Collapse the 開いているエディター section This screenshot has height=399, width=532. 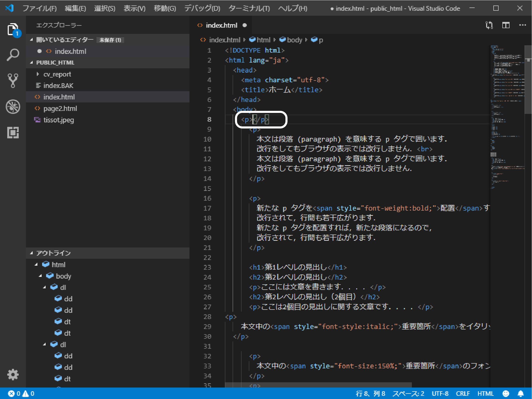31,39
